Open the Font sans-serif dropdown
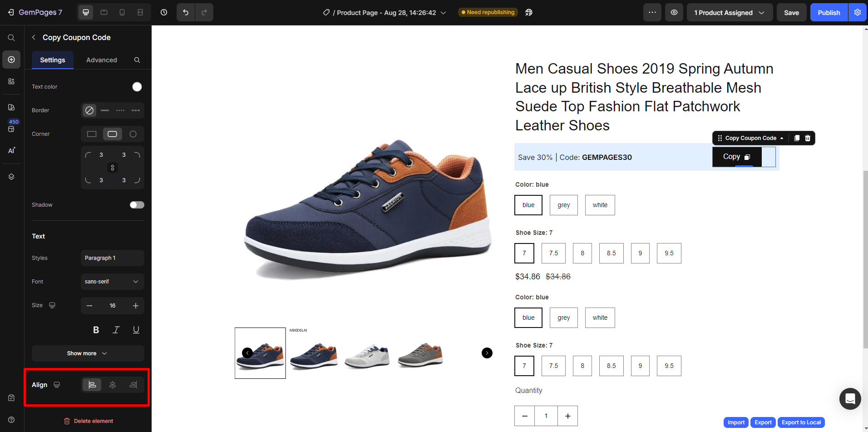The width and height of the screenshot is (868, 432). (112, 282)
